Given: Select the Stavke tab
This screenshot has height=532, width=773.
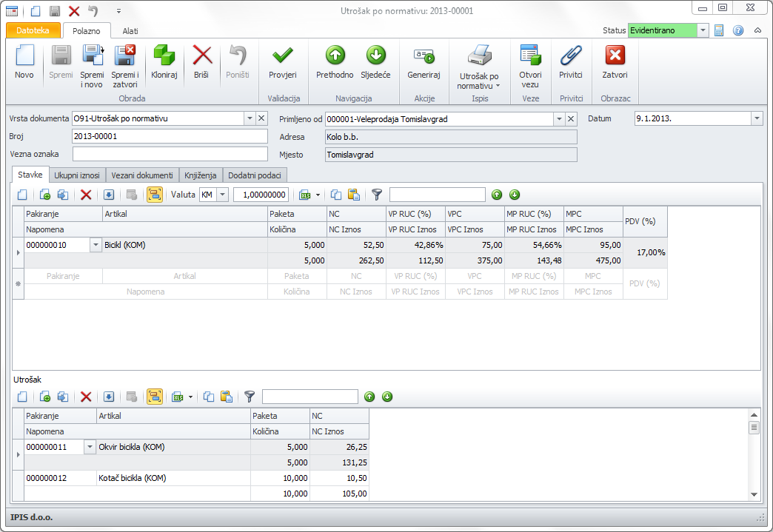Looking at the screenshot, I should [30, 175].
